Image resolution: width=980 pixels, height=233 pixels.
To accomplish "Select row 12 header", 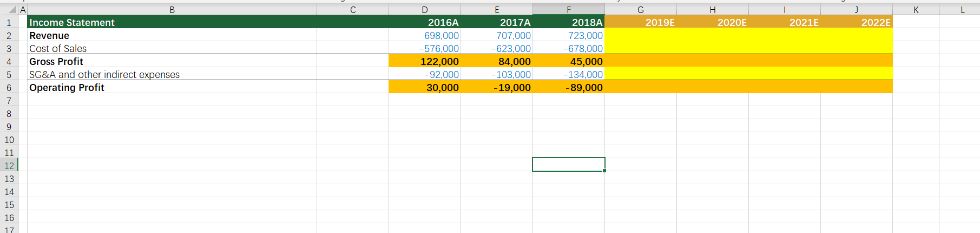I will pos(9,166).
